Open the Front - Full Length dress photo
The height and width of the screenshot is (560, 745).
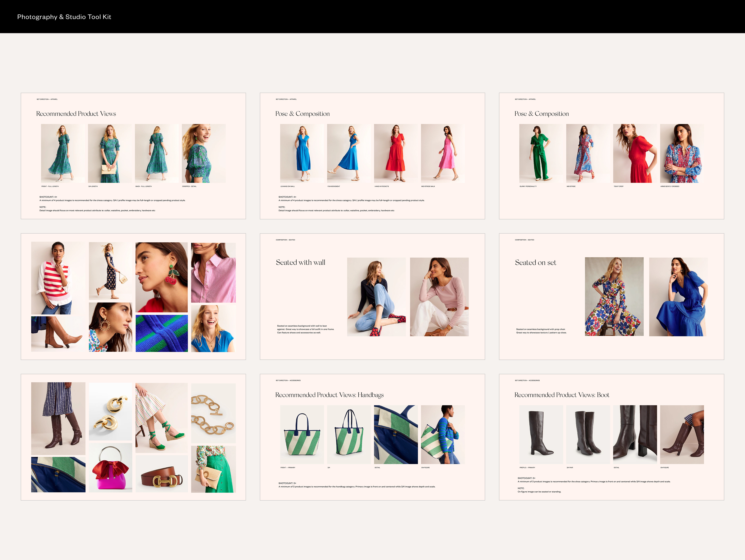pos(63,153)
